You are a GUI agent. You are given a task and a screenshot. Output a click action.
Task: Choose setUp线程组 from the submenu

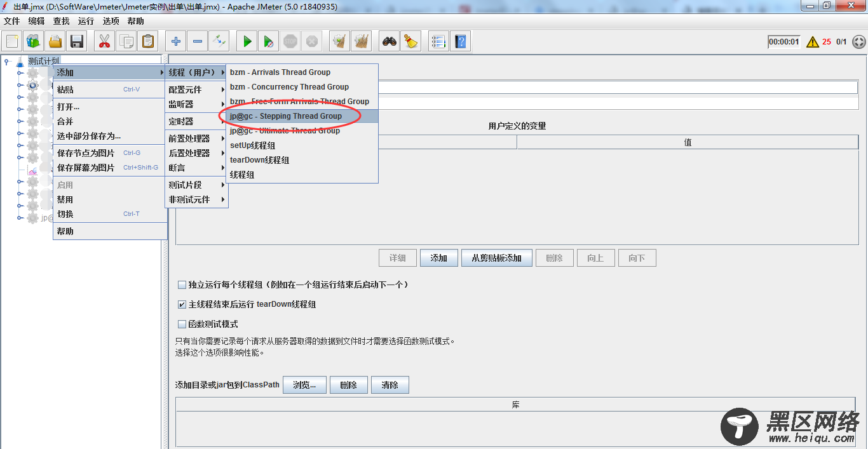(x=302, y=145)
